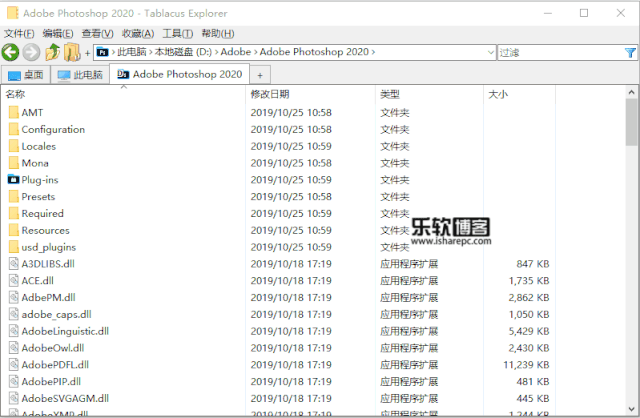The image size is (640, 418).
Task: Click the 2,430 KB size cell
Action: tap(529, 348)
